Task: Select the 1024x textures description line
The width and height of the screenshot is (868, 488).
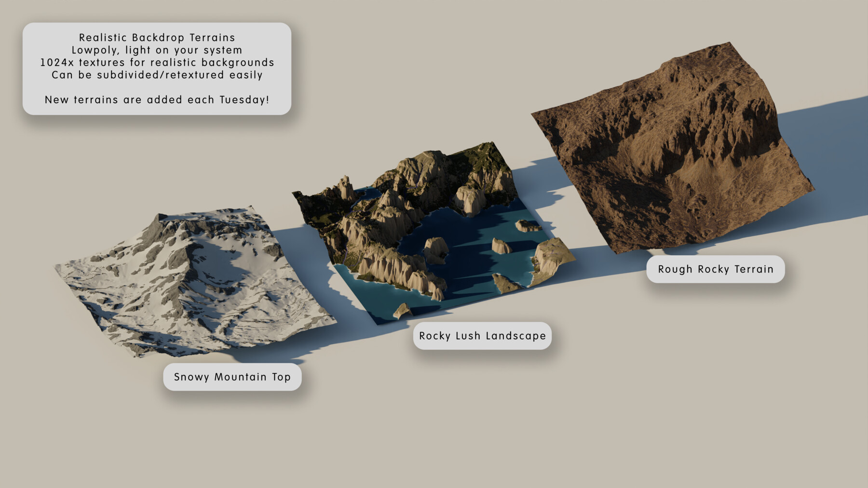Action: [158, 62]
